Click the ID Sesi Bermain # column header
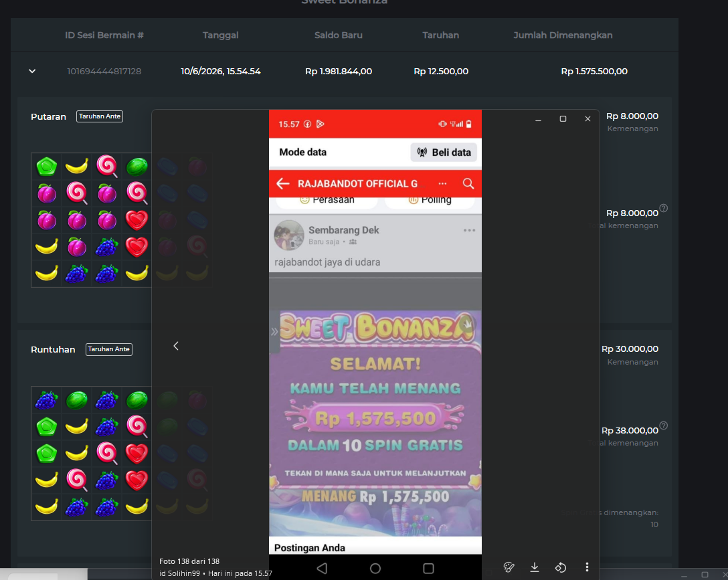 click(x=104, y=35)
